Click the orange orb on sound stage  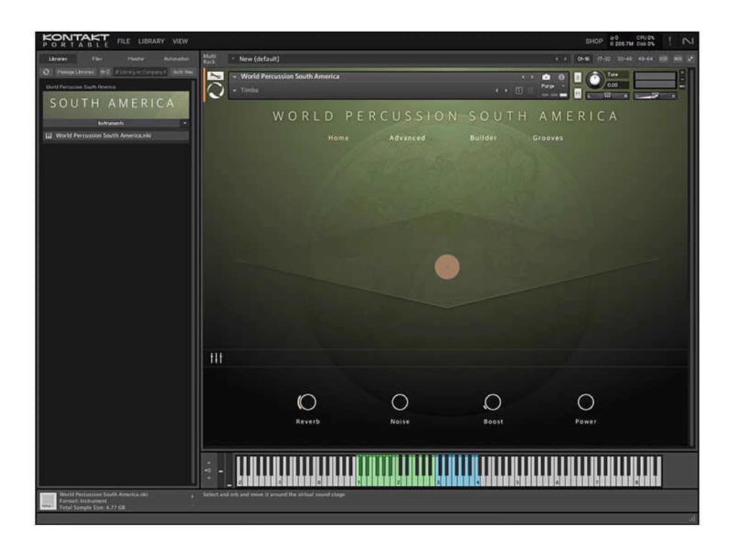(447, 267)
